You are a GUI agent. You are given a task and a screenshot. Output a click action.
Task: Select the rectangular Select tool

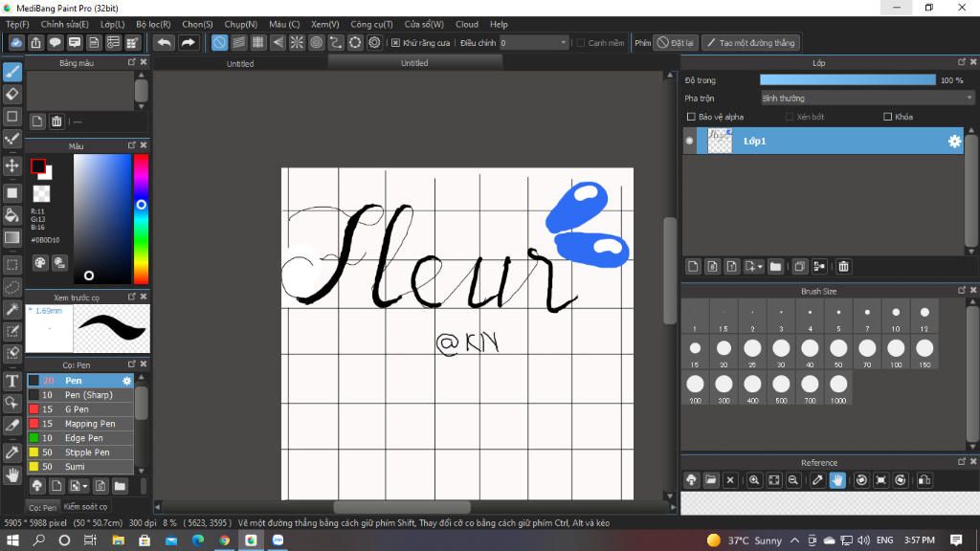tap(11, 264)
